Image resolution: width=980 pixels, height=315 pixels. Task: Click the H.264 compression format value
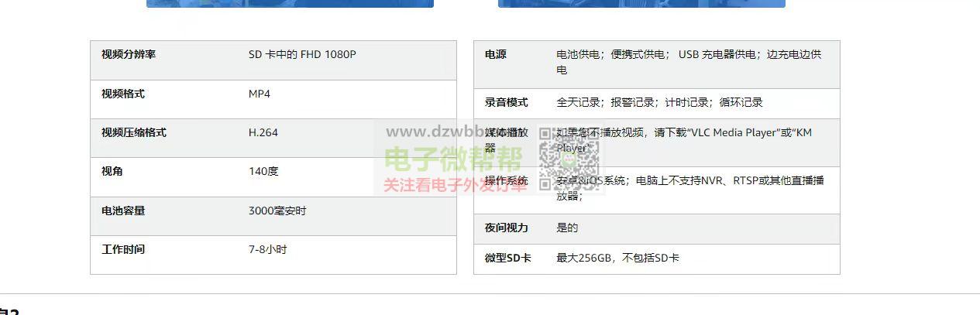[x=263, y=132]
